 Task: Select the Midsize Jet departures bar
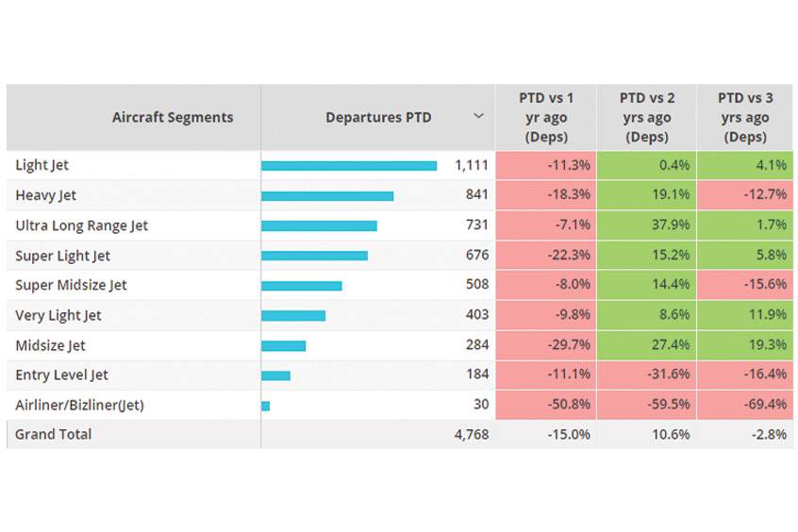284,345
